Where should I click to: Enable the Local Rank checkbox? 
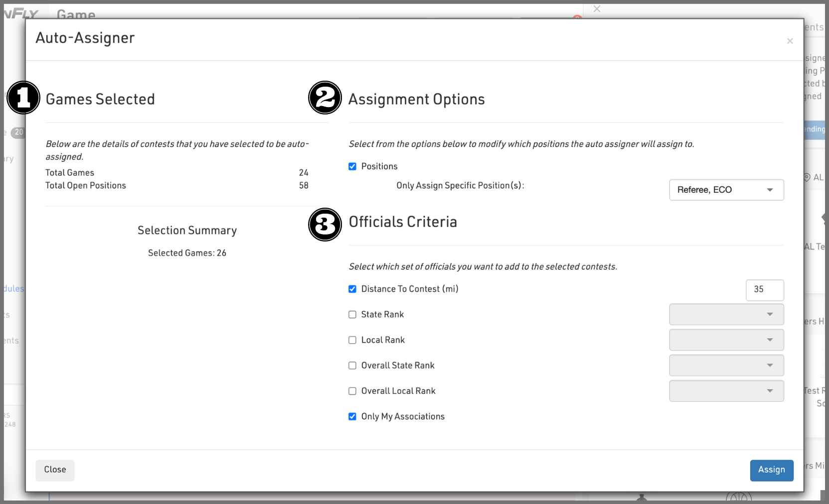352,340
